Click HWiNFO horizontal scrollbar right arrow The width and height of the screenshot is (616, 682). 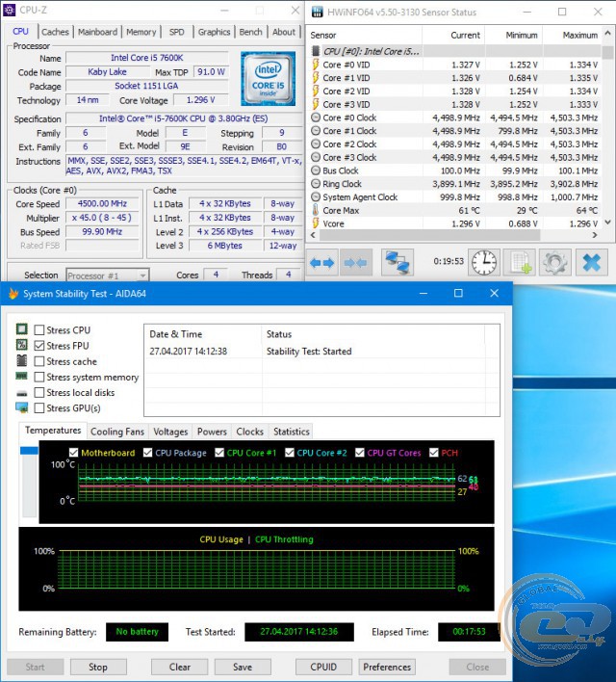point(595,235)
